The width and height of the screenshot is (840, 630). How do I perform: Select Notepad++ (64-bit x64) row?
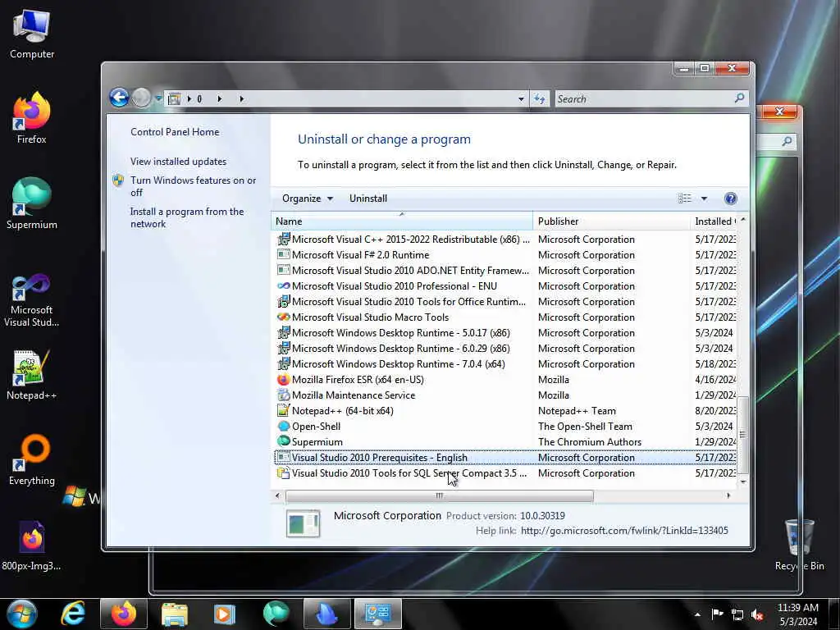pos(505,410)
